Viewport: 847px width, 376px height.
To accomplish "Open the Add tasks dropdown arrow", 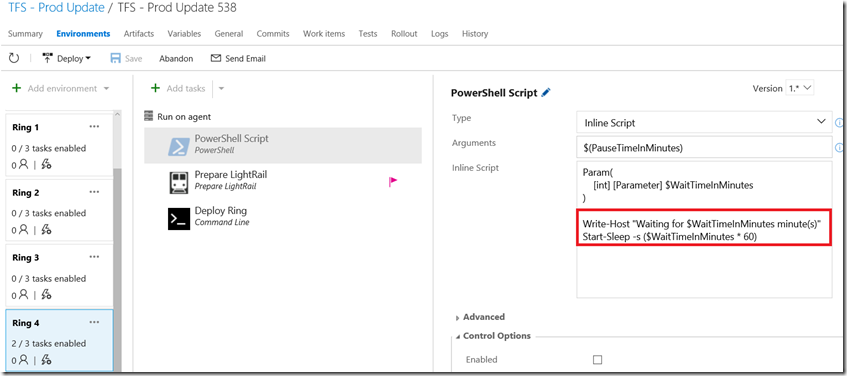I will pyautogui.click(x=220, y=89).
